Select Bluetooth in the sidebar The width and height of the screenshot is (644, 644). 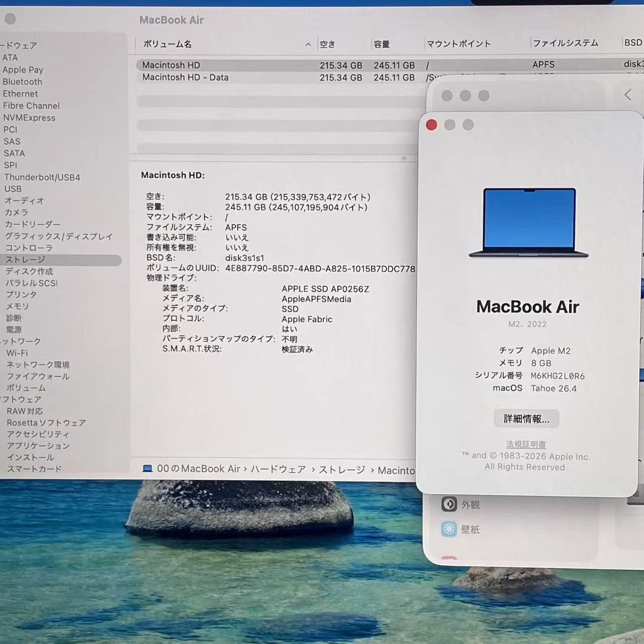pyautogui.click(x=22, y=81)
